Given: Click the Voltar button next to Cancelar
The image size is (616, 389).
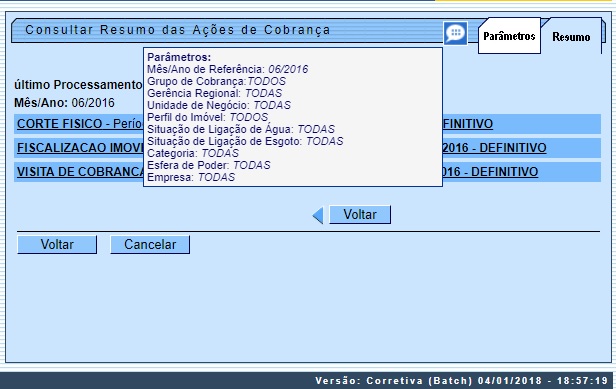Looking at the screenshot, I should click(57, 244).
